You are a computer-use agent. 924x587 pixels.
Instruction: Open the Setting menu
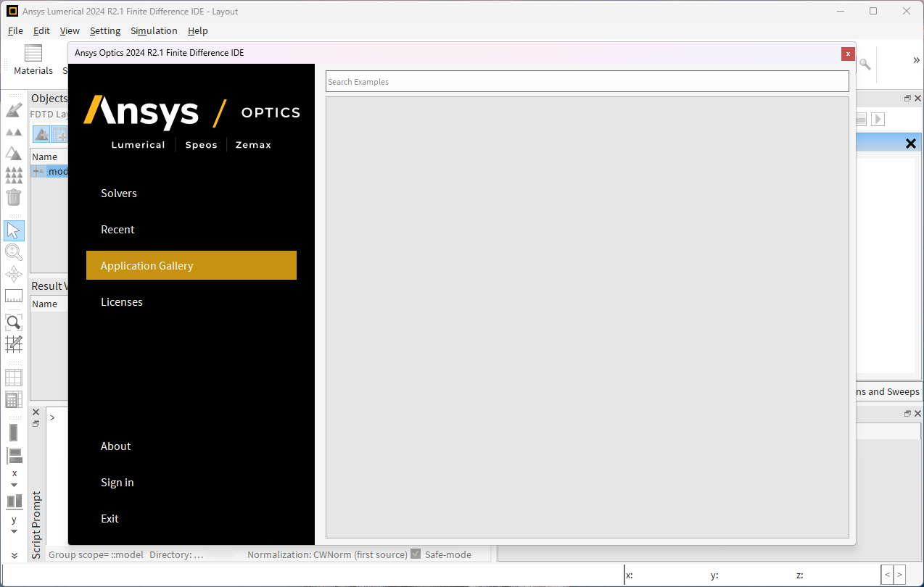click(x=105, y=30)
